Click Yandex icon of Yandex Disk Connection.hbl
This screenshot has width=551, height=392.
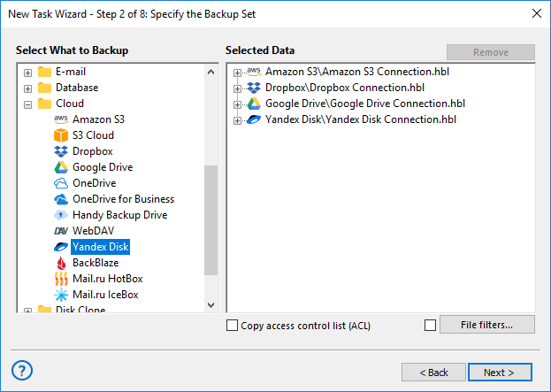pyautogui.click(x=253, y=119)
